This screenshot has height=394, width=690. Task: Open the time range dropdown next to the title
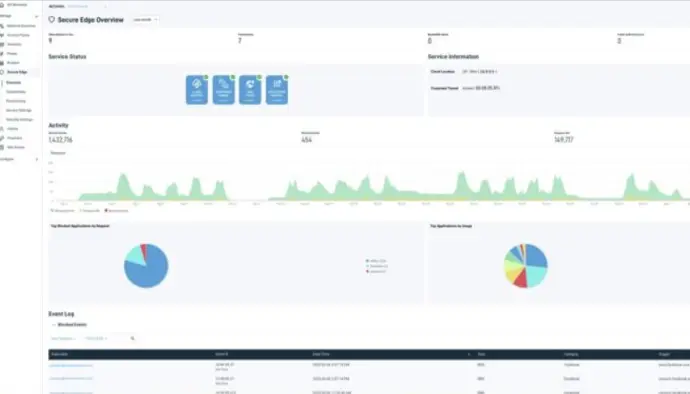pos(145,20)
